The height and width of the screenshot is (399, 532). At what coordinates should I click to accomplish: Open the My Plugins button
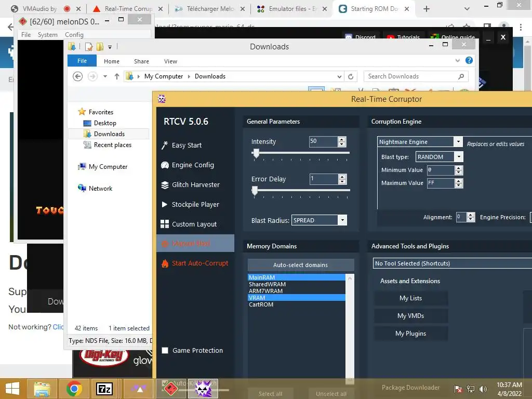click(410, 334)
